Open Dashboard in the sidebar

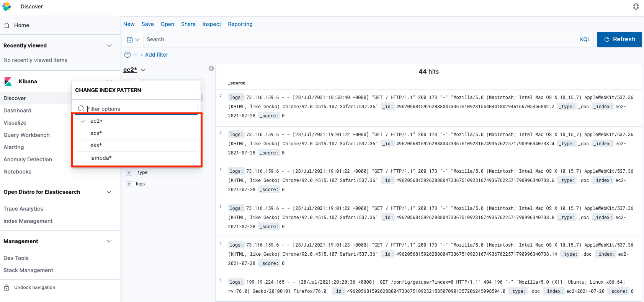tap(18, 110)
